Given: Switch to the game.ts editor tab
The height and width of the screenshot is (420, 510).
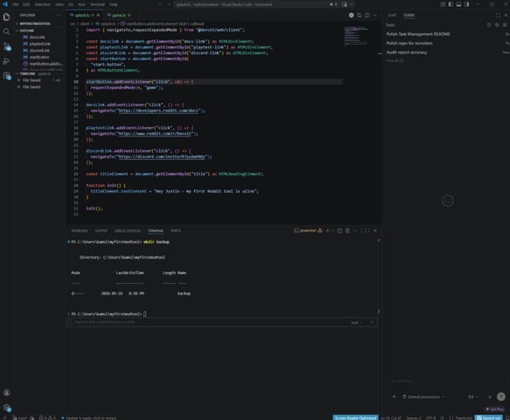Looking at the screenshot, I should (119, 15).
